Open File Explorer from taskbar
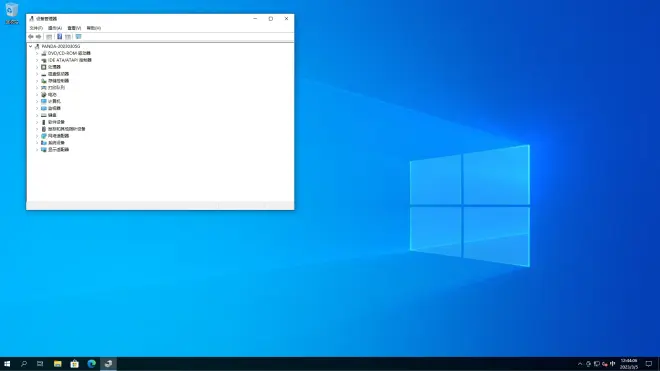The height and width of the screenshot is (371, 660). pos(58,364)
